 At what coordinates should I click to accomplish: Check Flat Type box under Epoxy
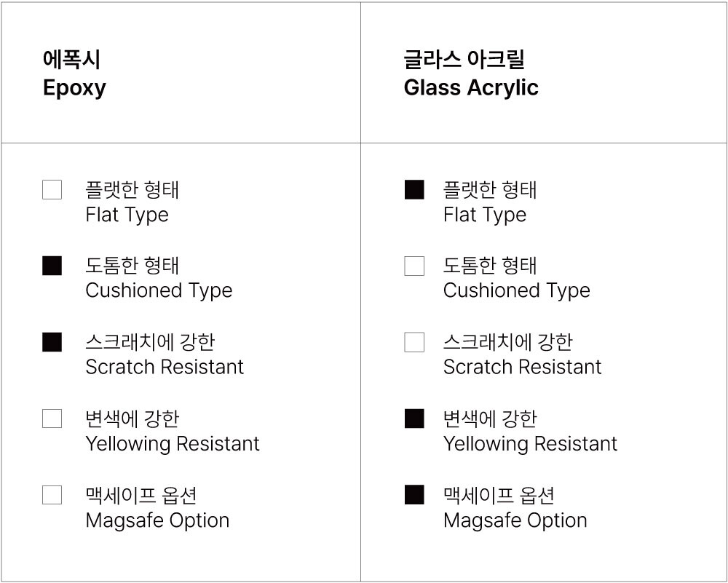pyautogui.click(x=52, y=190)
